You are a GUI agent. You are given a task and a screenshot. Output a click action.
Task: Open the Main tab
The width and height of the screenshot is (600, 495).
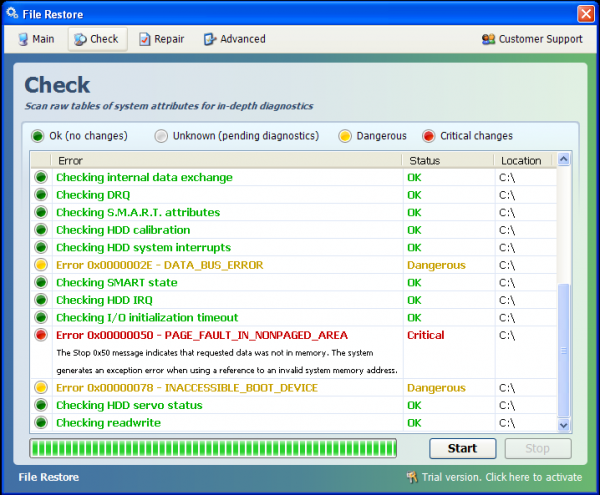pyautogui.click(x=36, y=39)
